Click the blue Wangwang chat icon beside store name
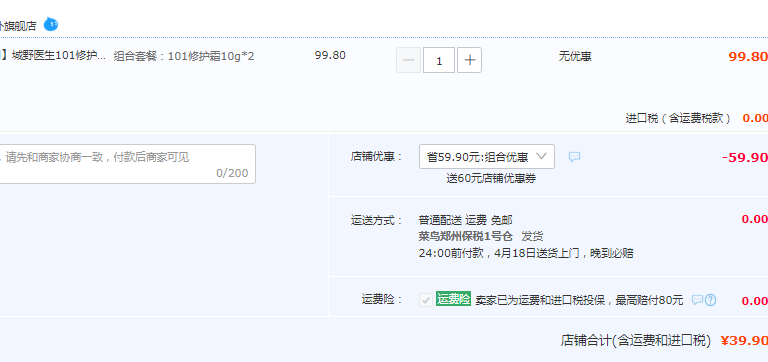This screenshot has height=362, width=768. [51, 24]
